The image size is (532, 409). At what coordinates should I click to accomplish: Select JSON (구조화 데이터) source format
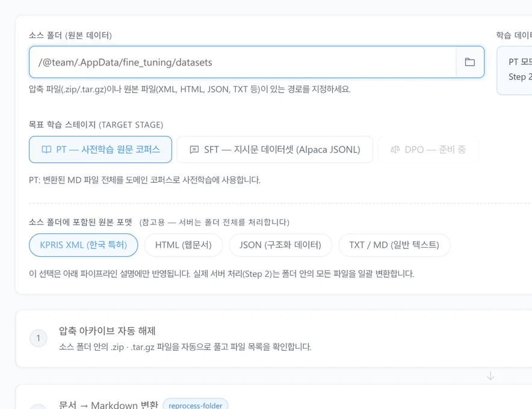click(280, 245)
